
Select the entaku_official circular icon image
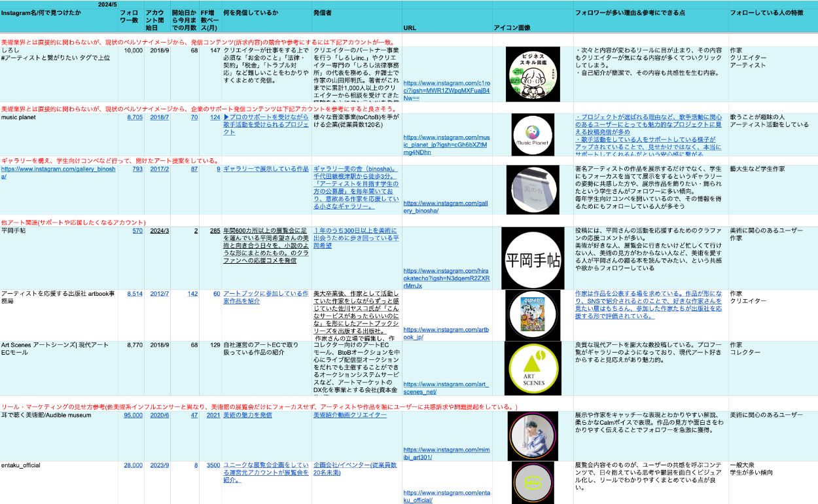coord(533,482)
